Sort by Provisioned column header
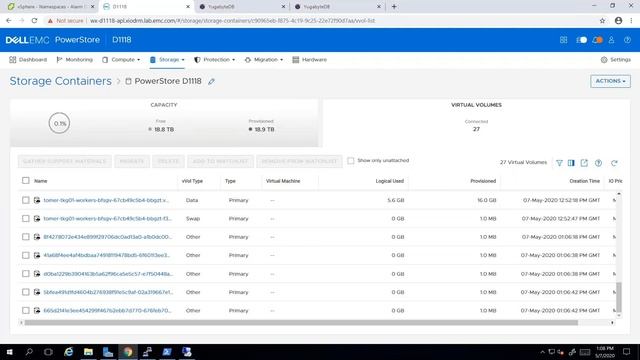This screenshot has height=360, width=640. pyautogui.click(x=483, y=181)
